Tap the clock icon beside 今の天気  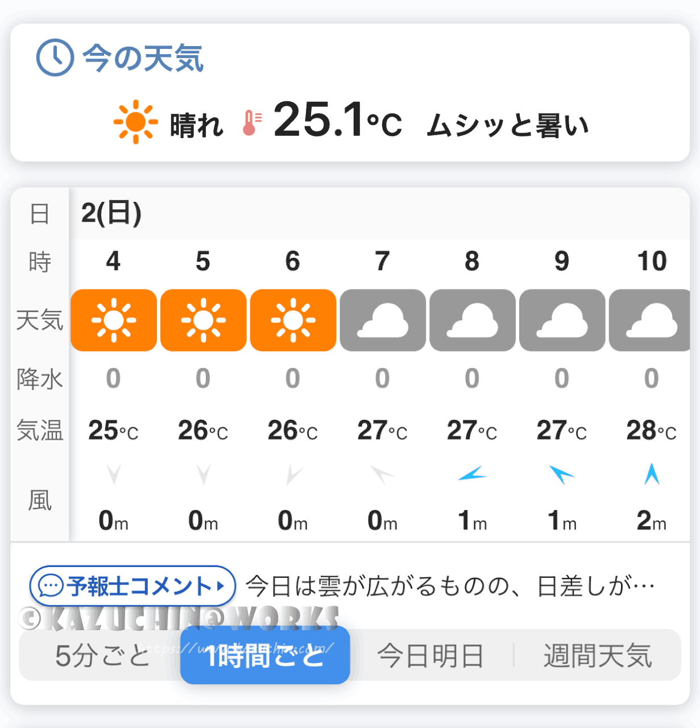(55, 58)
